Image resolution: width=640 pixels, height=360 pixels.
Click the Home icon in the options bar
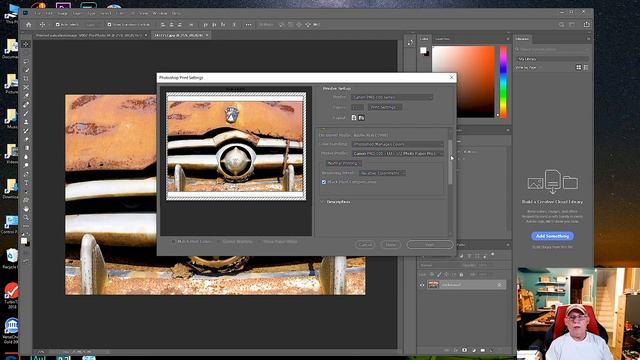coord(29,24)
